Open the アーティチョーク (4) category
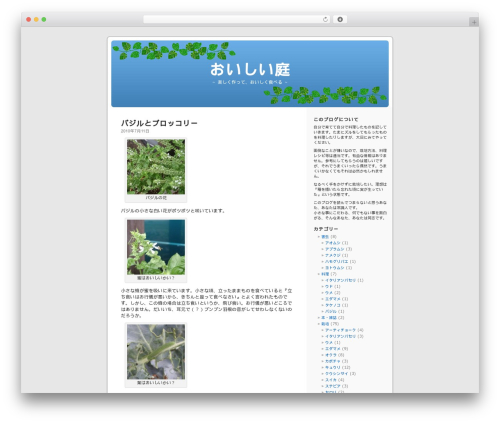Screen dimensions: 500x423 [x=340, y=330]
